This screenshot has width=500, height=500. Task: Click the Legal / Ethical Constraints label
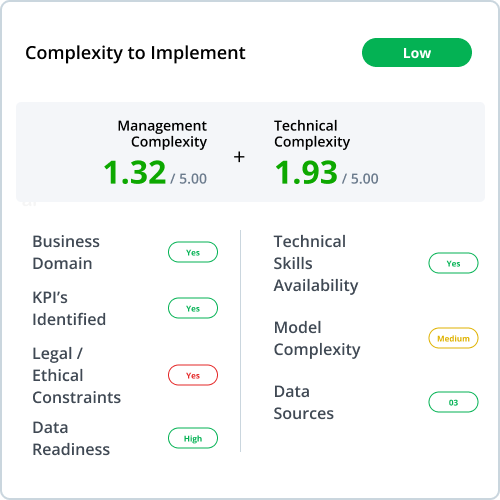[77, 375]
